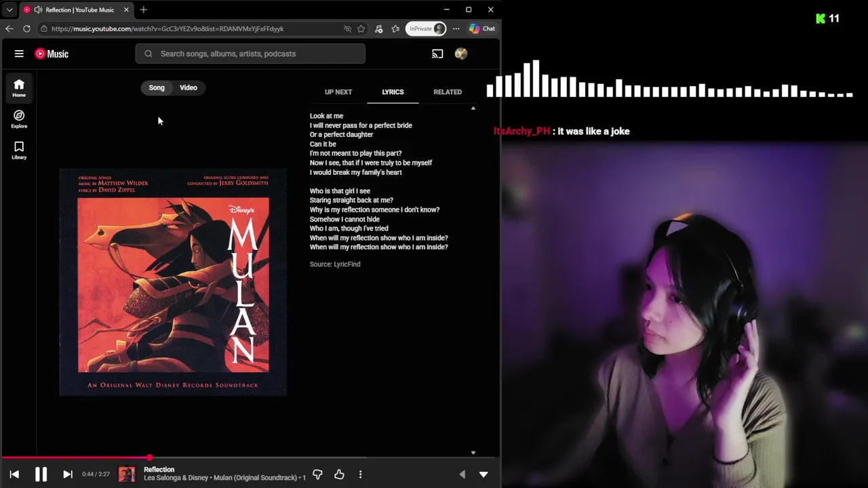
Task: Mute the tab using the speaker icon
Action: 38,10
